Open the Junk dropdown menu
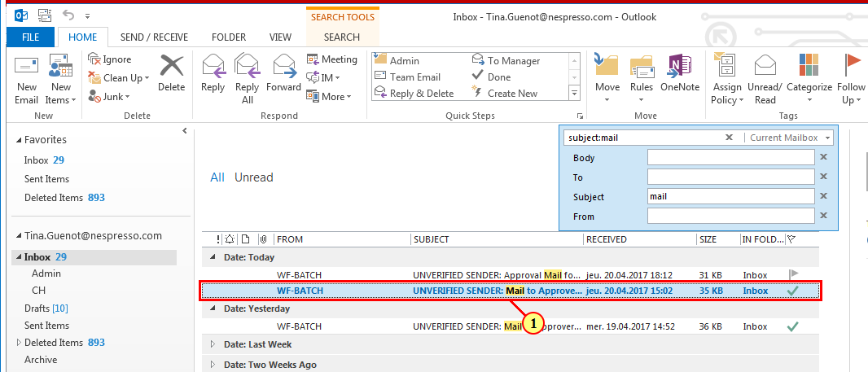The width and height of the screenshot is (868, 372). [x=109, y=97]
